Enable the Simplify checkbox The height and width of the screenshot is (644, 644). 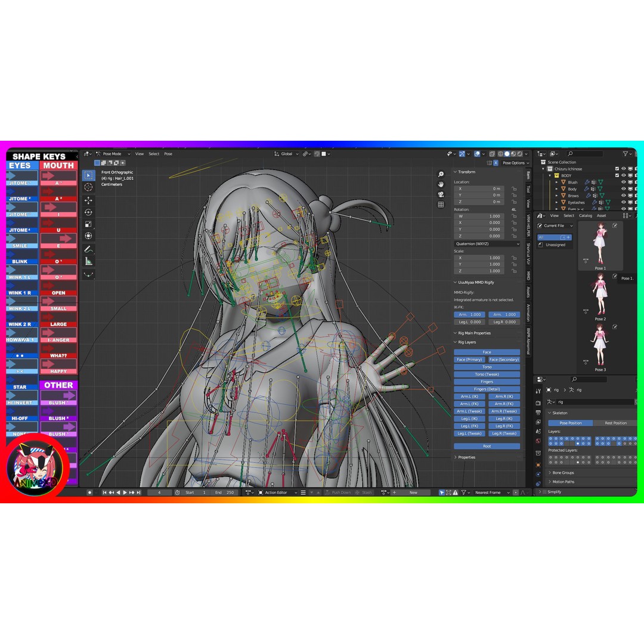pos(545,492)
